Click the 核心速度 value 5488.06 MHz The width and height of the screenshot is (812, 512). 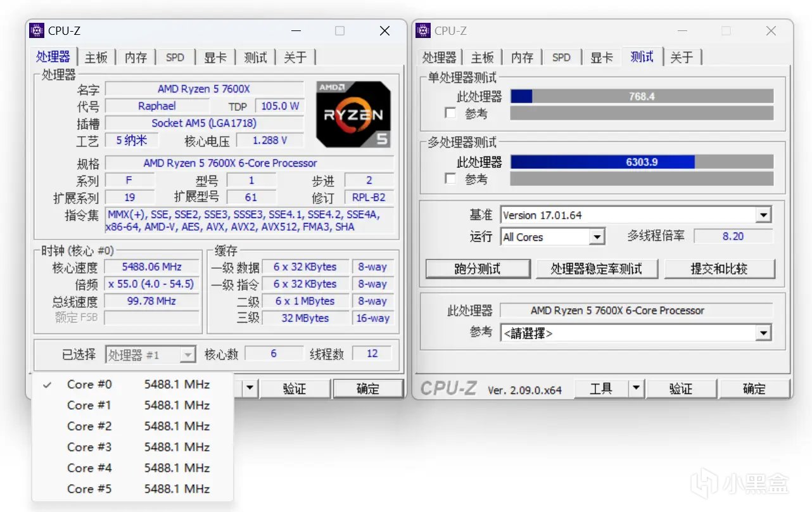[x=151, y=267]
